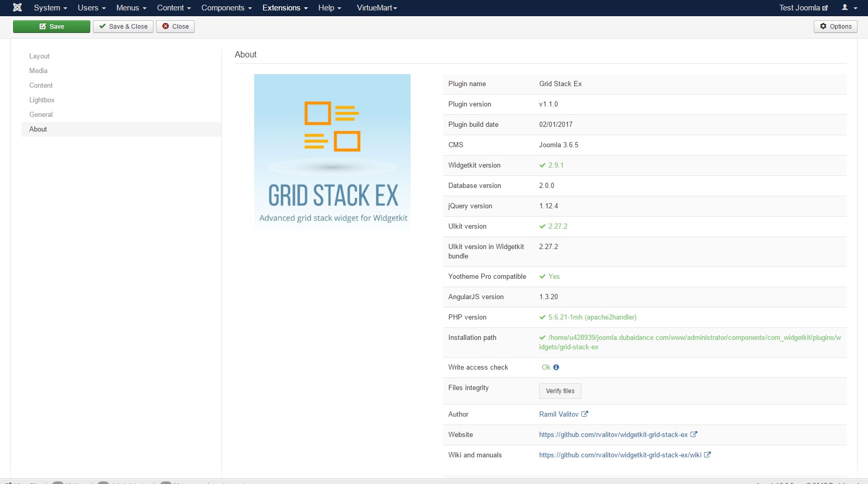Click the Grid Stack Ex logo image
The image size is (868, 484).
[332, 152]
